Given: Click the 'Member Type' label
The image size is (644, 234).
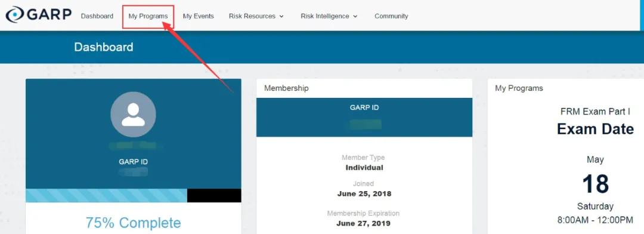Looking at the screenshot, I should click(x=363, y=158).
